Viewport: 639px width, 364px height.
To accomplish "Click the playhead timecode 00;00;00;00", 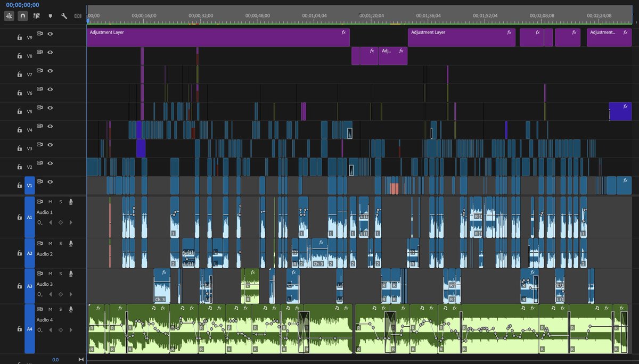I will (x=22, y=5).
